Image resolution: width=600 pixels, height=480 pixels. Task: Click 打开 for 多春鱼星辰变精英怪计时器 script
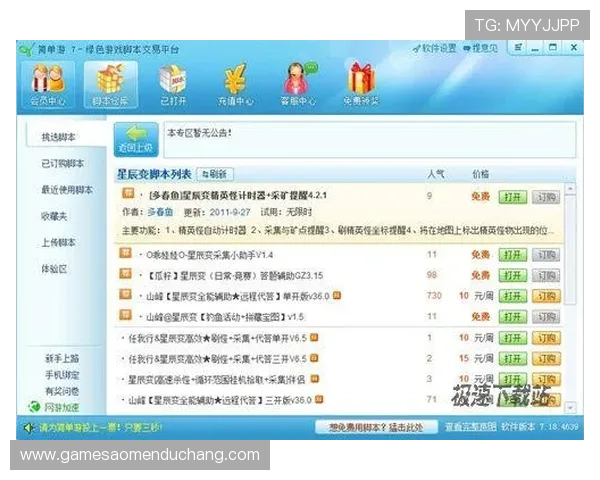click(x=513, y=197)
